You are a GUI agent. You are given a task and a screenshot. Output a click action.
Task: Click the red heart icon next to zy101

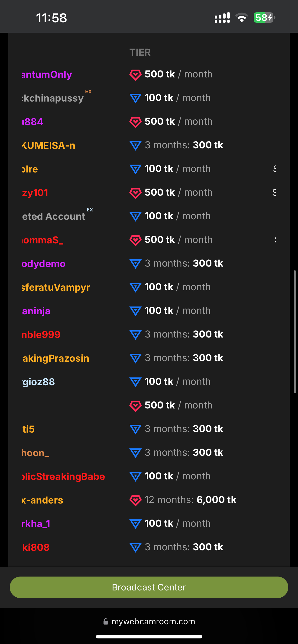point(135,193)
